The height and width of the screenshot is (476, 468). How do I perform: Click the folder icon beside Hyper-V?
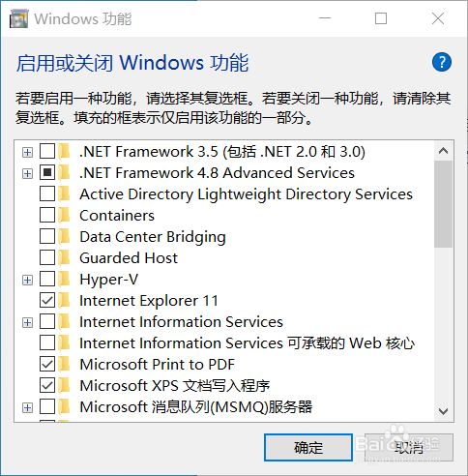65,280
